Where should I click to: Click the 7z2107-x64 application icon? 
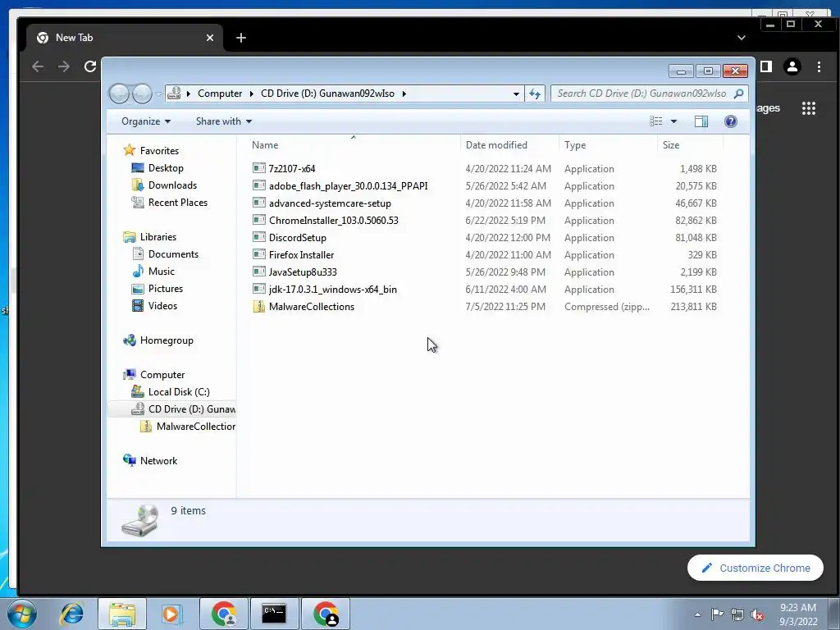[258, 168]
